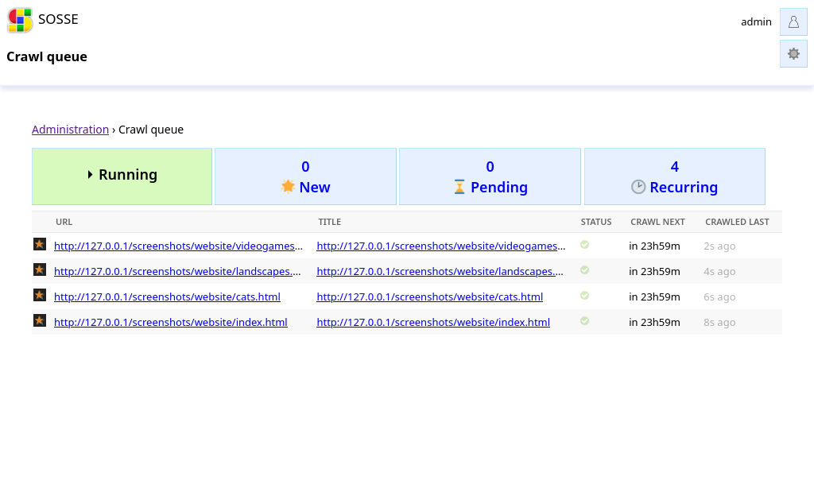Click the Crawl queue page heading
Viewport: 814px width, 504px height.
click(x=47, y=56)
